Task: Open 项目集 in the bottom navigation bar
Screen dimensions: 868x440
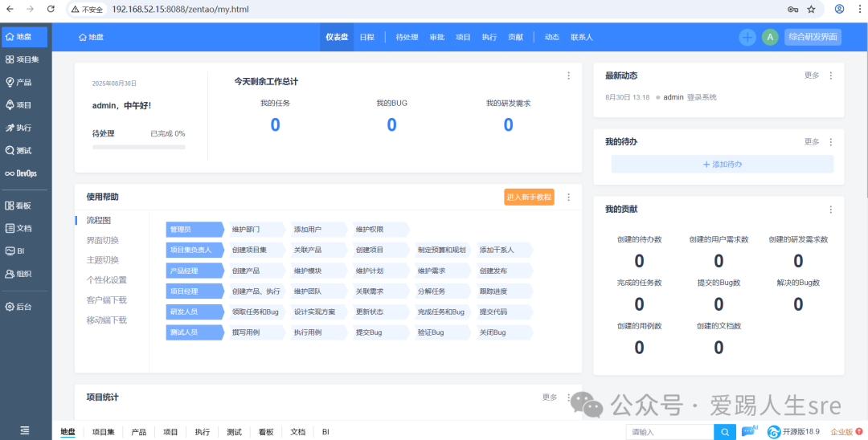Action: point(103,432)
